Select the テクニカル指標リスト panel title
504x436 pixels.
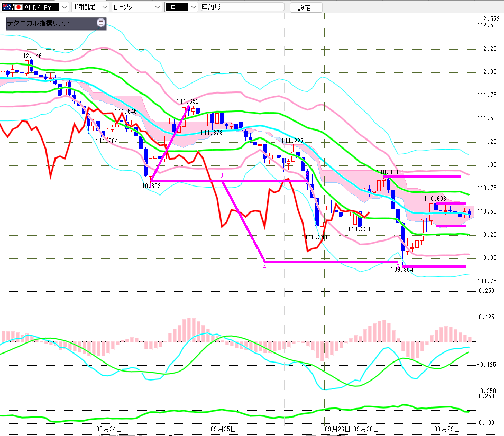(39, 23)
